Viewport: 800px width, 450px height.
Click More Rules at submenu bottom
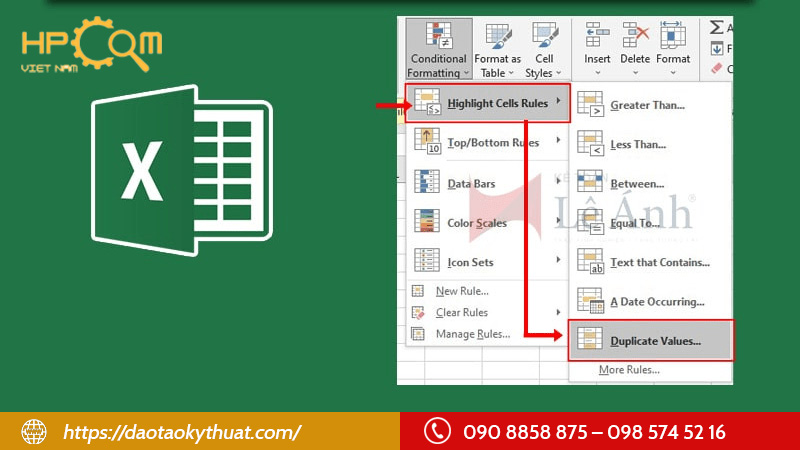(628, 370)
